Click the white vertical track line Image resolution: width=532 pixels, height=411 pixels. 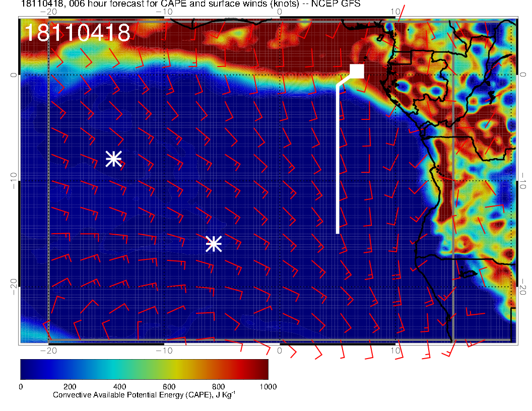338,159
